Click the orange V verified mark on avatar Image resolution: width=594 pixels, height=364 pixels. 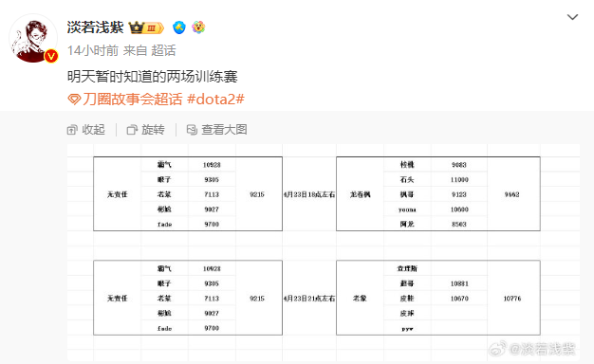coord(50,56)
